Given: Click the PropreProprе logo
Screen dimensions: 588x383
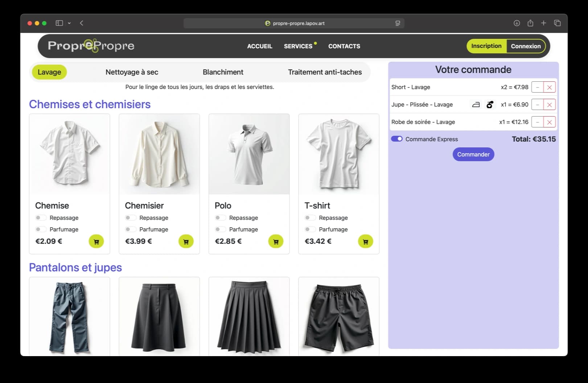Looking at the screenshot, I should click(91, 46).
